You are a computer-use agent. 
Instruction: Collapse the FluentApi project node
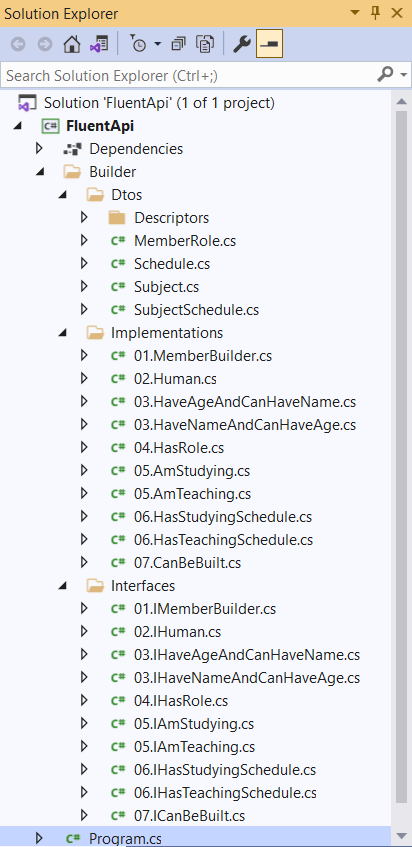[18, 126]
